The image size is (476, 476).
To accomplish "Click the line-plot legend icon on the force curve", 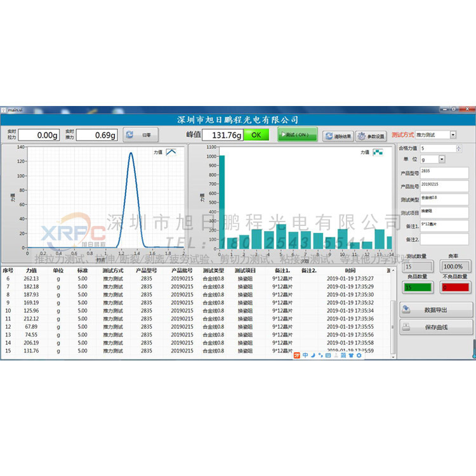I will 171,152.
